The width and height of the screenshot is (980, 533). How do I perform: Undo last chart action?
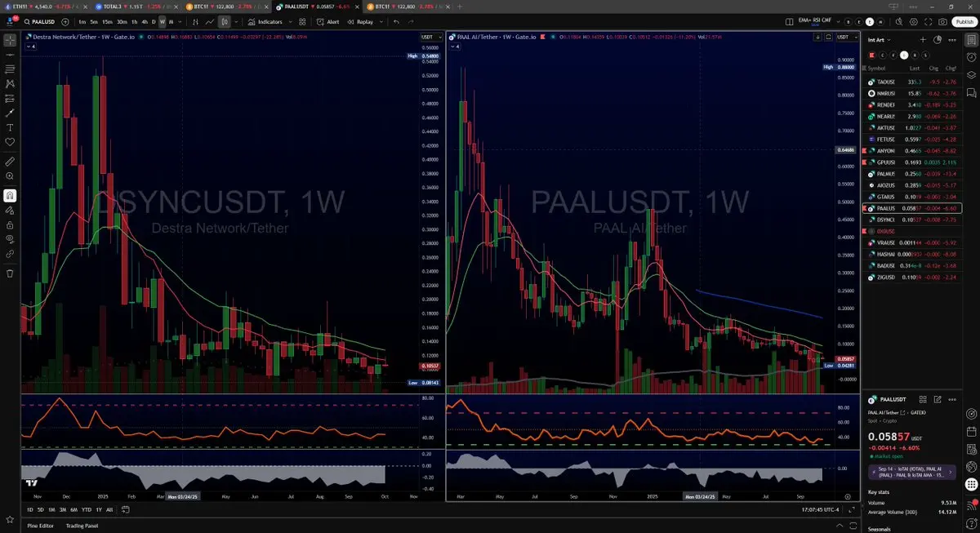click(396, 21)
